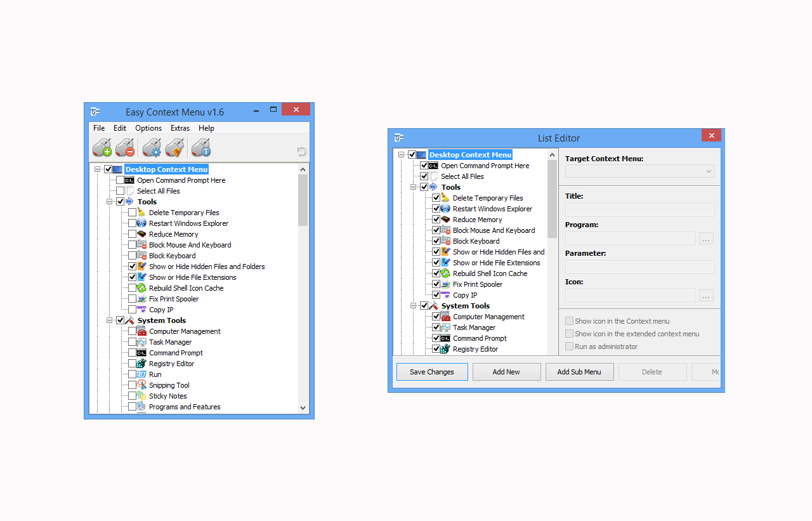Click the Block Keyboard icon in List Editor

pos(445,241)
